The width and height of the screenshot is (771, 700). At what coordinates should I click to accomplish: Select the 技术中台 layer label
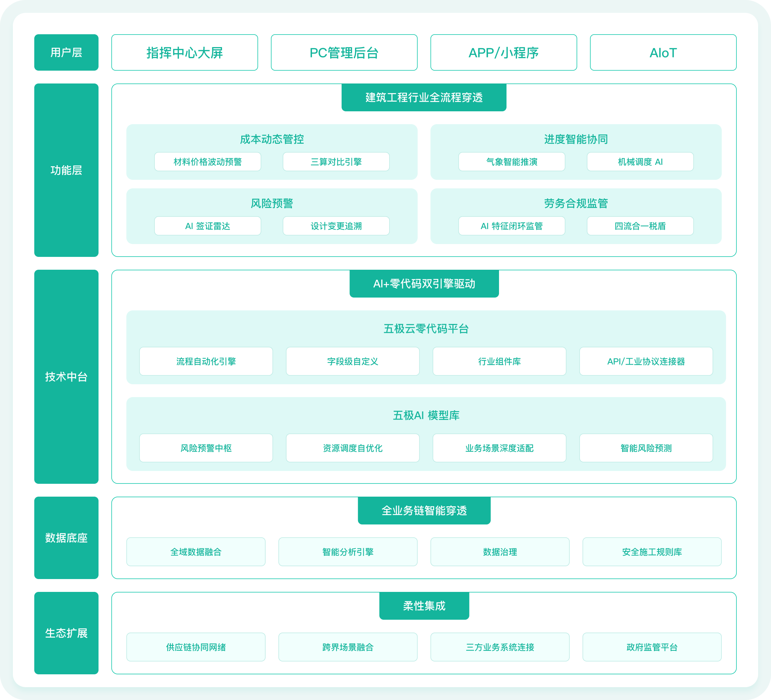[x=66, y=376]
